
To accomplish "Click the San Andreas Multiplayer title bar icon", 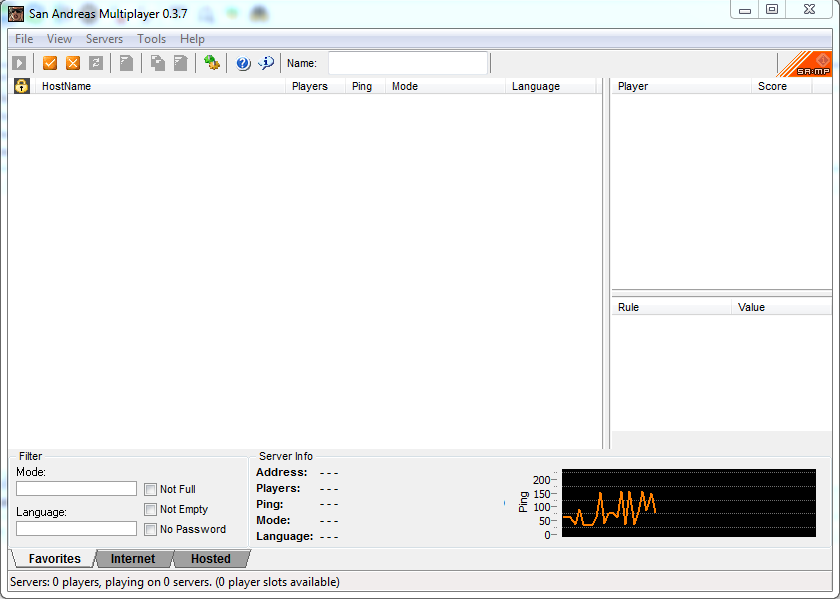I will (x=16, y=13).
